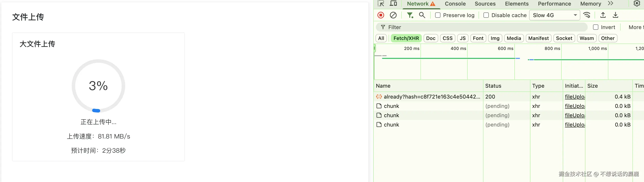The height and width of the screenshot is (182, 644).
Task: Stop recording network log
Action: 381,15
